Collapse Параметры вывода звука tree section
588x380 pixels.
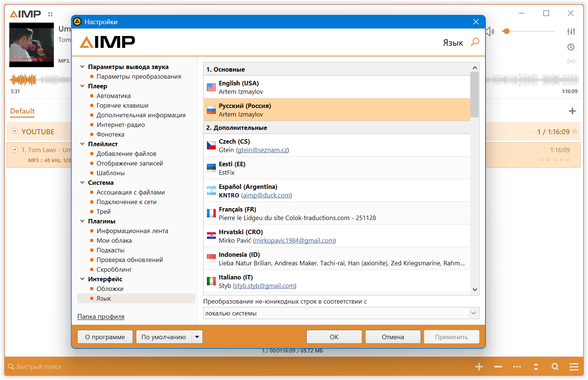(82, 67)
